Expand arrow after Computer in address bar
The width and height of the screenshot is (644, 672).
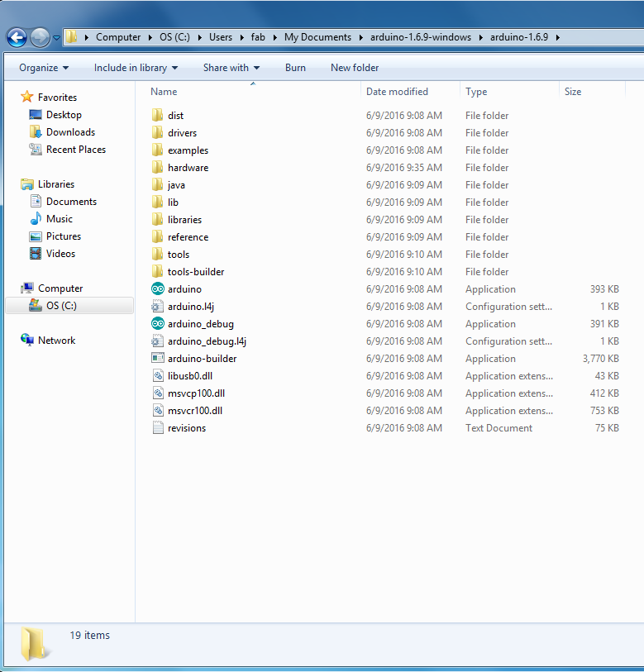click(x=150, y=37)
